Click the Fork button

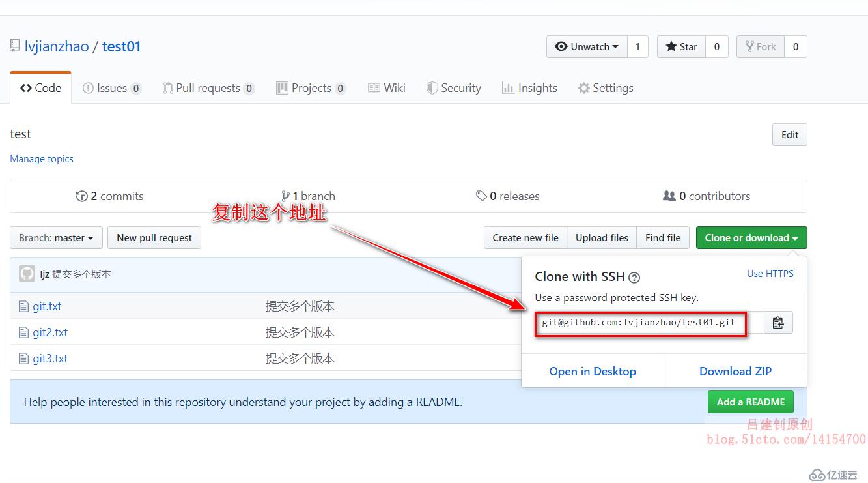point(761,47)
